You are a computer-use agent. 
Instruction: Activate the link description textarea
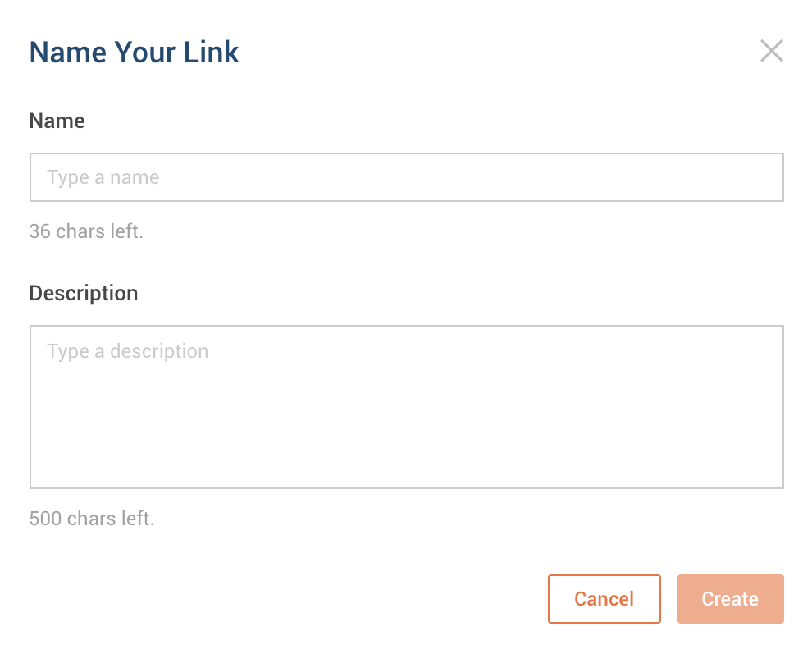pyautogui.click(x=406, y=407)
